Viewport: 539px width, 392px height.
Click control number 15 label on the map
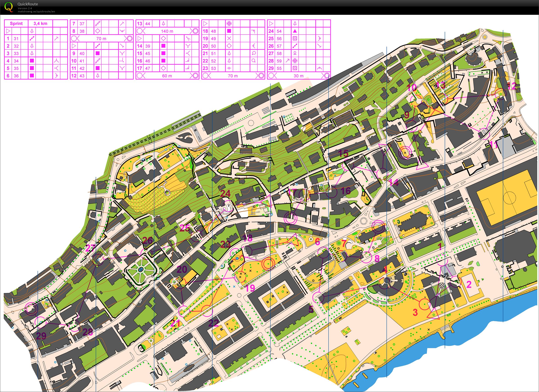tap(343, 153)
